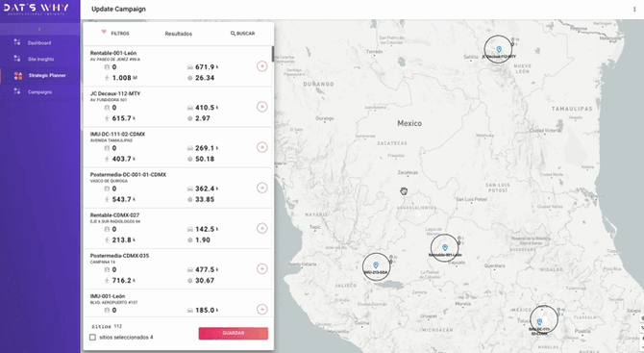Click the IMU-213-GDA map pin
Viewport: 644px width, 353px height.
[x=376, y=265]
